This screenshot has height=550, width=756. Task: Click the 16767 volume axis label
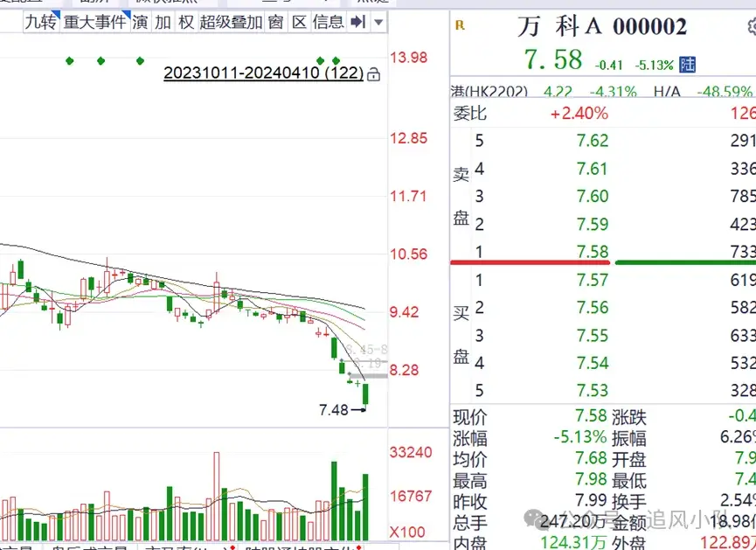411,496
